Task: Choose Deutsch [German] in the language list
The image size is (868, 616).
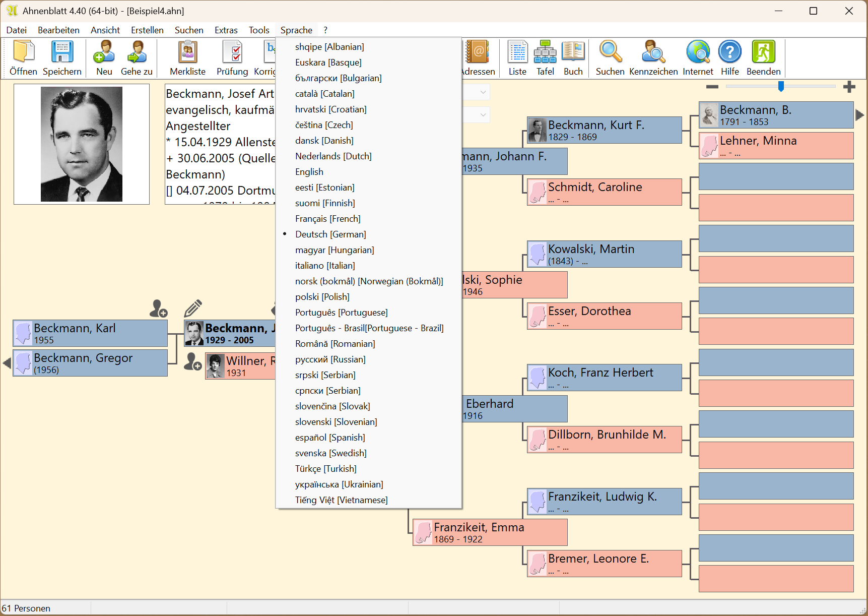Action: 330,234
